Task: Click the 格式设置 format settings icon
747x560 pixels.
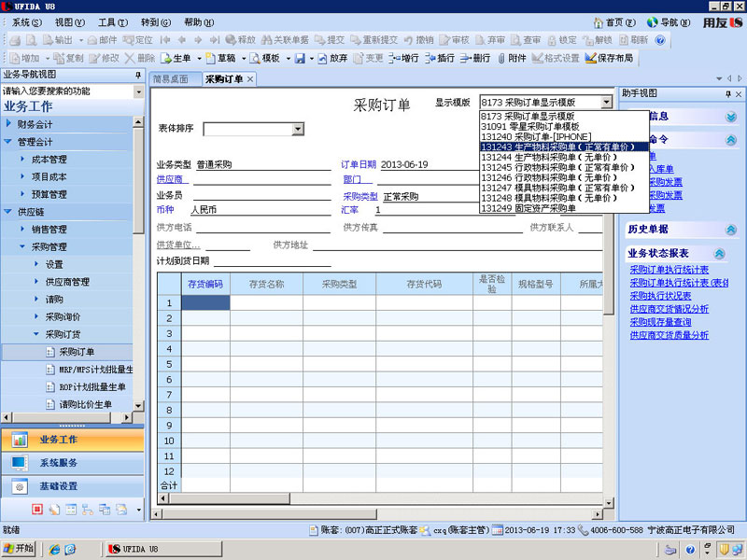Action: point(538,58)
